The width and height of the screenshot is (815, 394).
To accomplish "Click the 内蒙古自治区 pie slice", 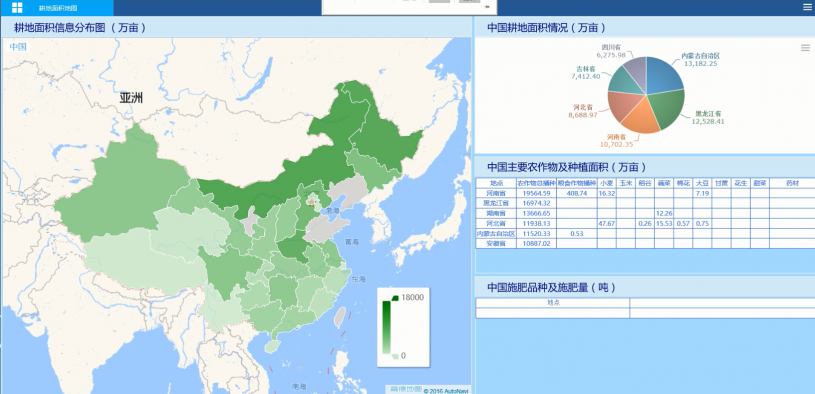I will pos(663,75).
